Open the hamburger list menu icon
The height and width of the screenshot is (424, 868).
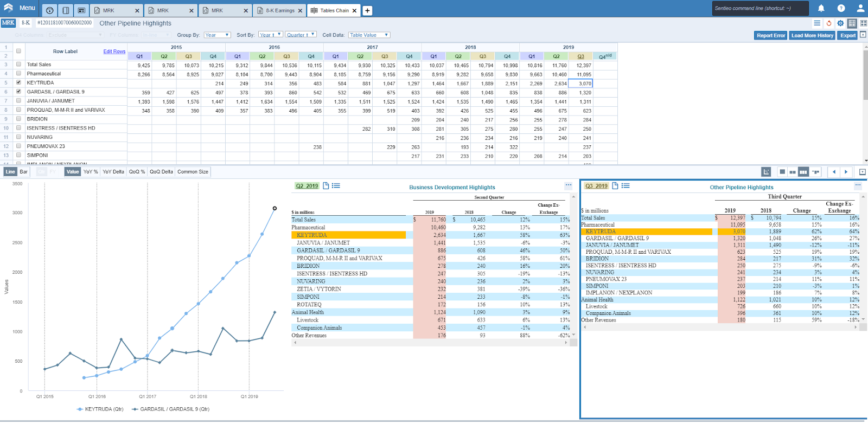pyautogui.click(x=817, y=23)
